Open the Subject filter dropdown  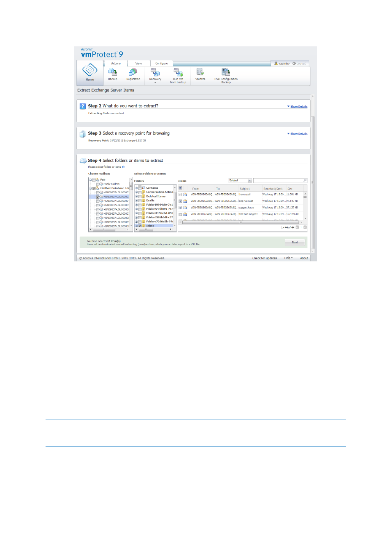[x=250, y=181]
